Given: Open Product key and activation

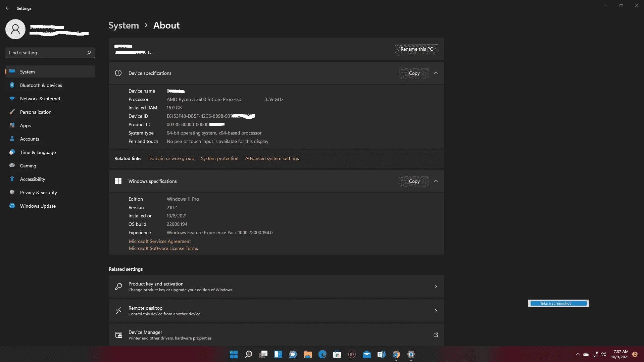Looking at the screenshot, I should pyautogui.click(x=276, y=287).
